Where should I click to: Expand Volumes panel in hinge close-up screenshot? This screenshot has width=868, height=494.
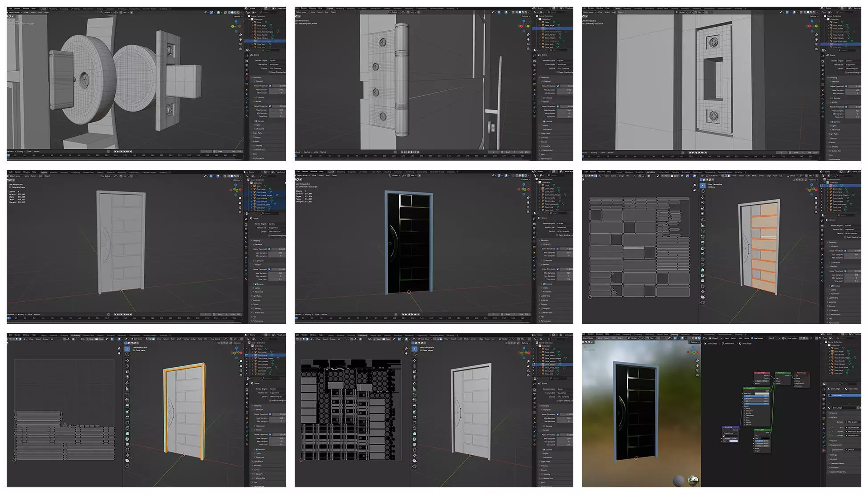(x=544, y=138)
